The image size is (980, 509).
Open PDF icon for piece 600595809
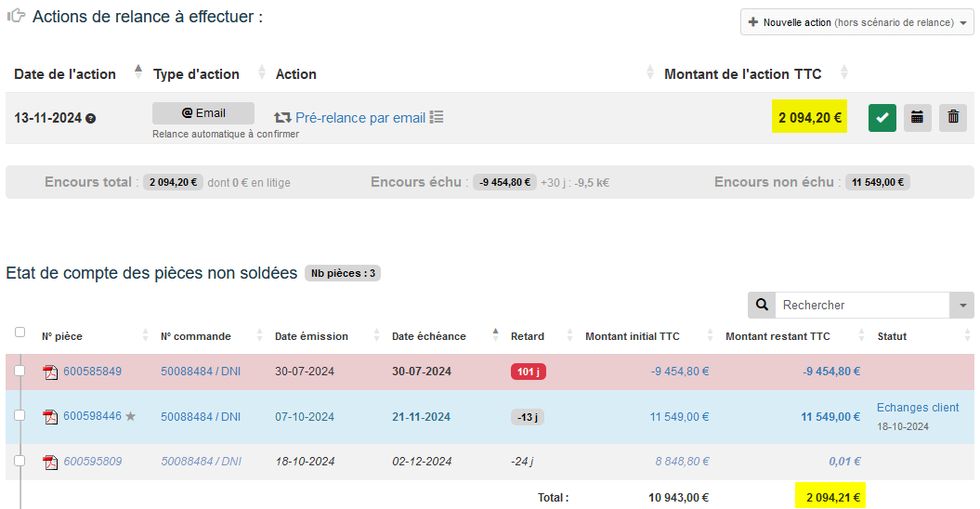click(x=50, y=462)
